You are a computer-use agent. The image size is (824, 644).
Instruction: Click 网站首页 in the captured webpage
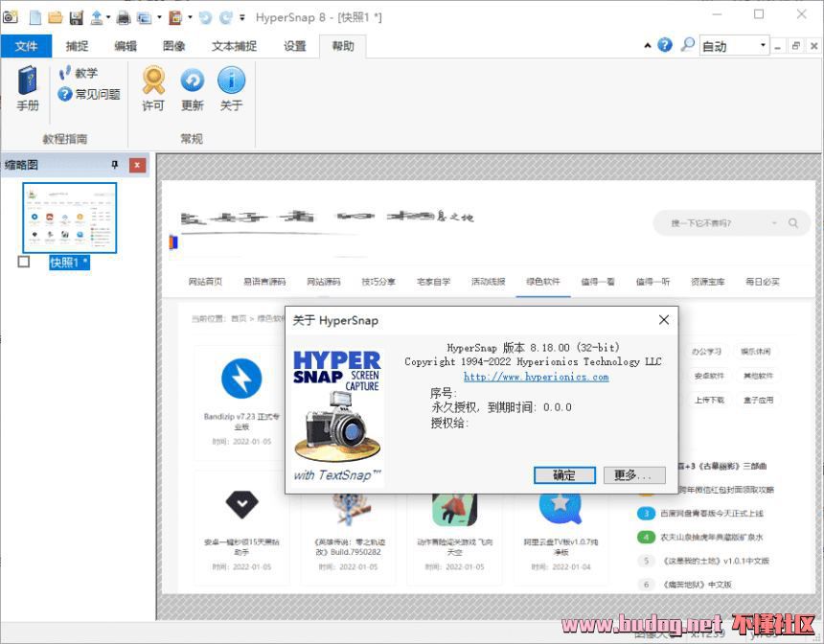click(x=205, y=282)
